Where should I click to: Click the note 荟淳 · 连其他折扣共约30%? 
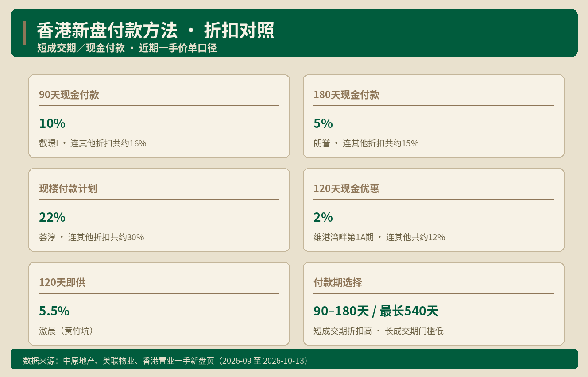(x=92, y=237)
